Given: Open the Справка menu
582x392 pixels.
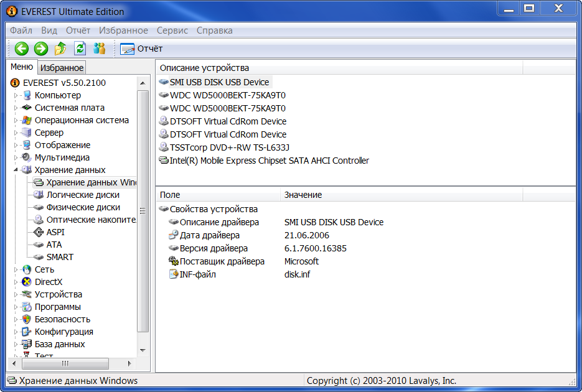Looking at the screenshot, I should pos(215,30).
